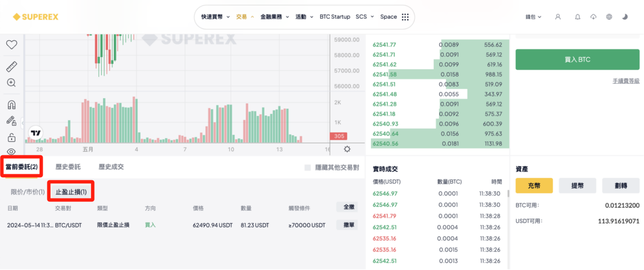Open 手續費等級 link
Image resolution: width=644 pixels, height=270 pixels.
pyautogui.click(x=626, y=81)
